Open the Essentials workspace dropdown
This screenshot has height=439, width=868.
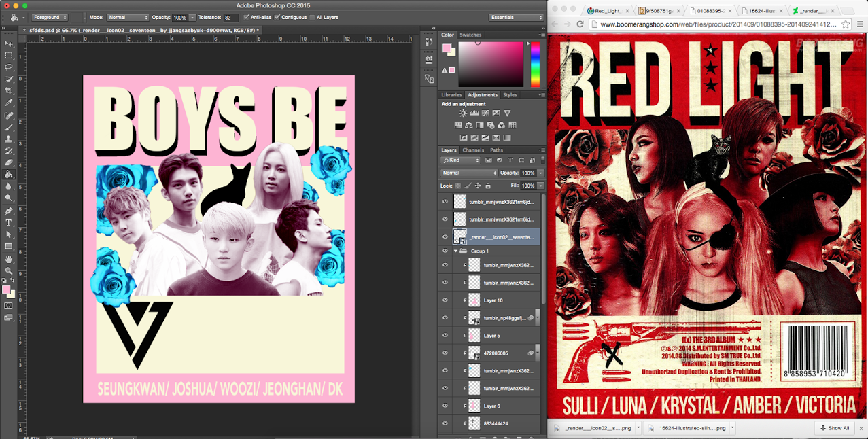[x=516, y=17]
